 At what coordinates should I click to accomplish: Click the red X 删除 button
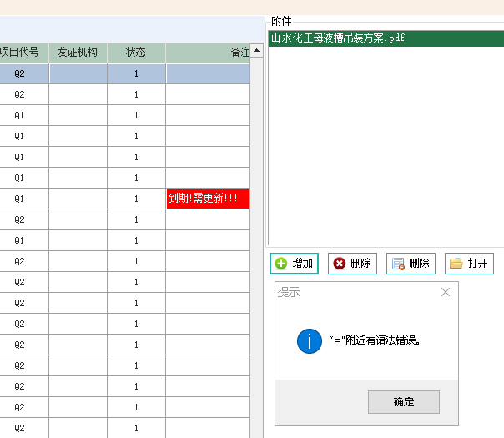(x=352, y=264)
